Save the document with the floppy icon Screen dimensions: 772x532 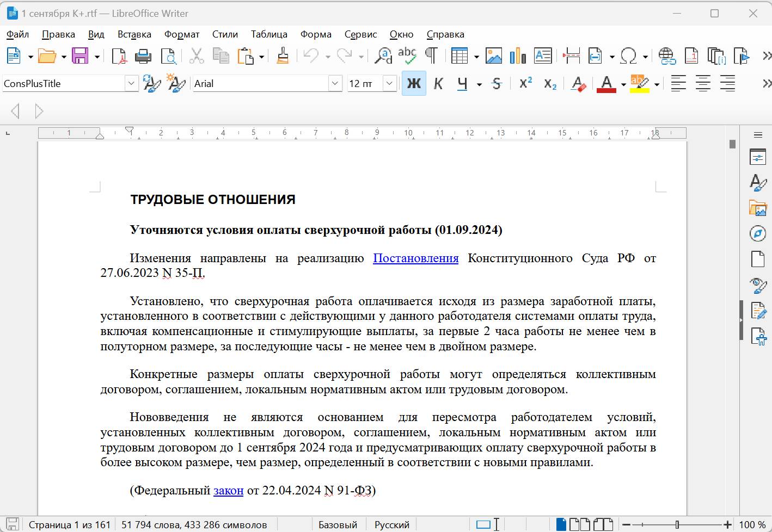point(80,55)
